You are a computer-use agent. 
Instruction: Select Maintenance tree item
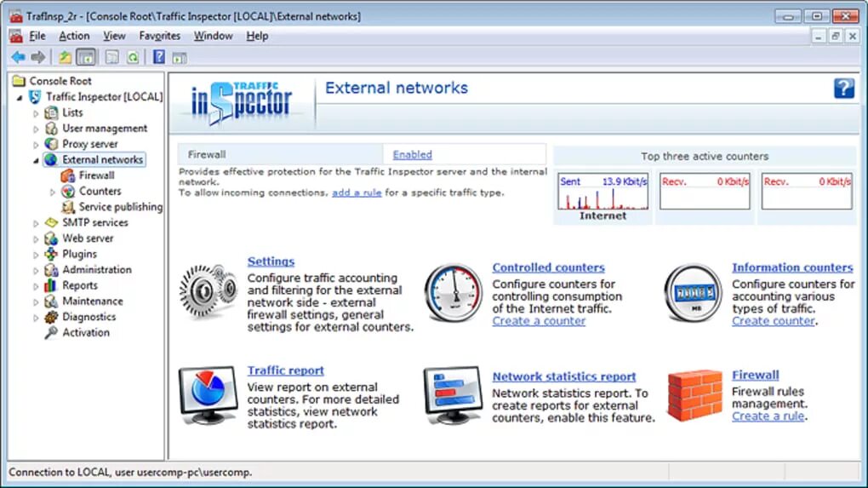click(93, 301)
